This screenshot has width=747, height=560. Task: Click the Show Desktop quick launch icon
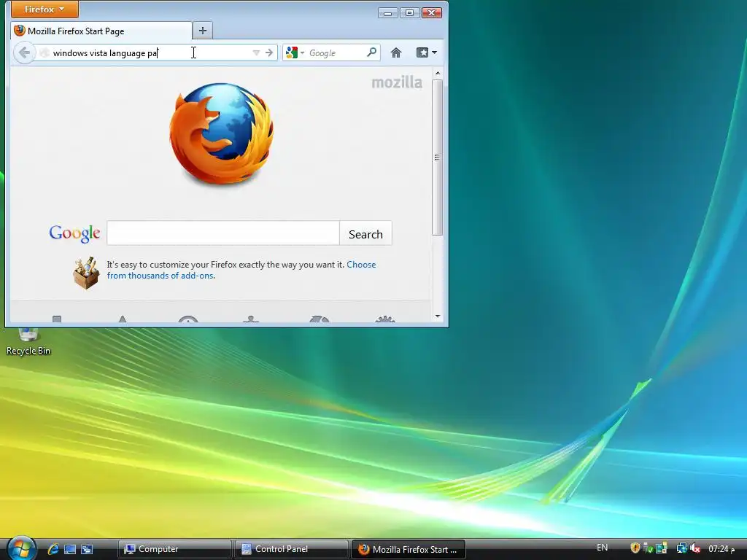coord(70,549)
